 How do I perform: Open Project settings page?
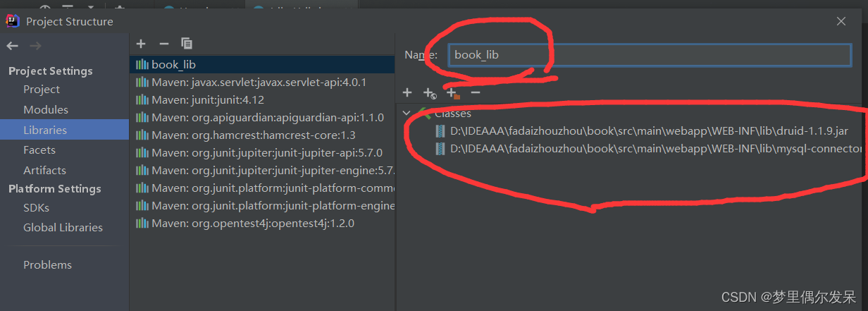coord(42,90)
